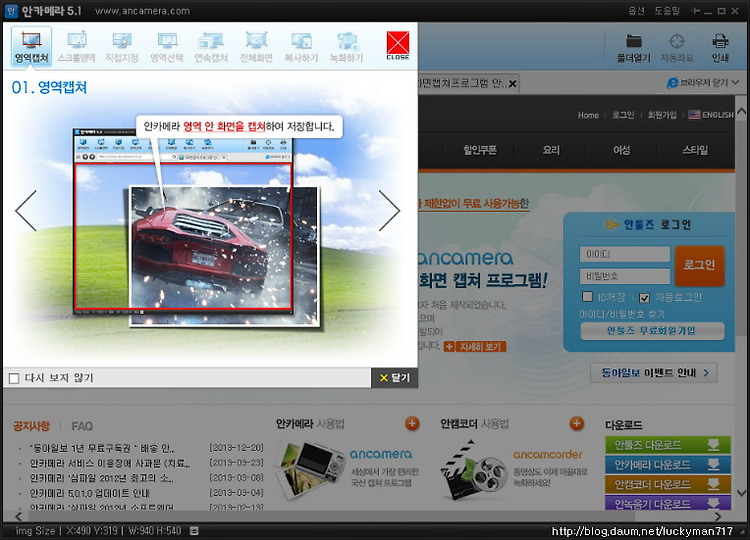This screenshot has width=750, height=540.
Task: Click the 회원가입 link in top bar
Action: [x=662, y=115]
